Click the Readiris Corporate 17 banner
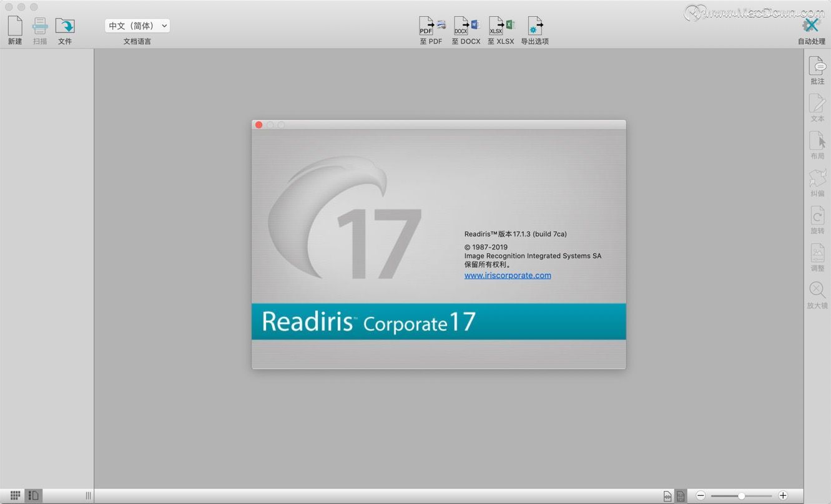 438,321
